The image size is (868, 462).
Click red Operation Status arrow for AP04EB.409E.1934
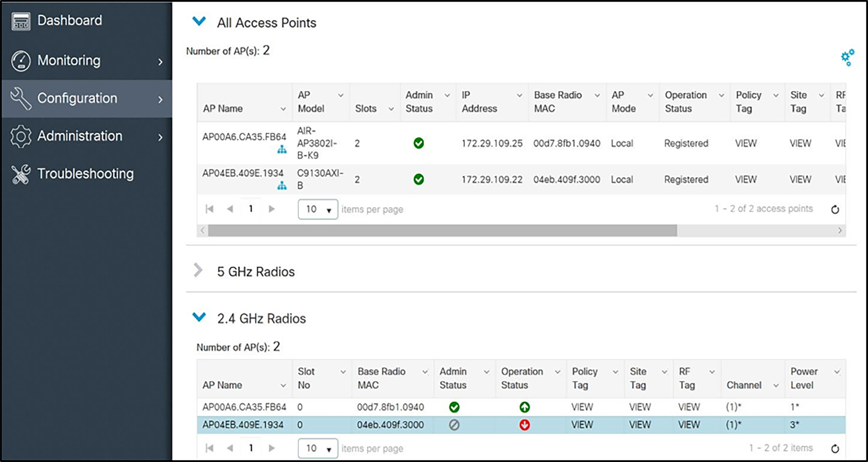524,425
